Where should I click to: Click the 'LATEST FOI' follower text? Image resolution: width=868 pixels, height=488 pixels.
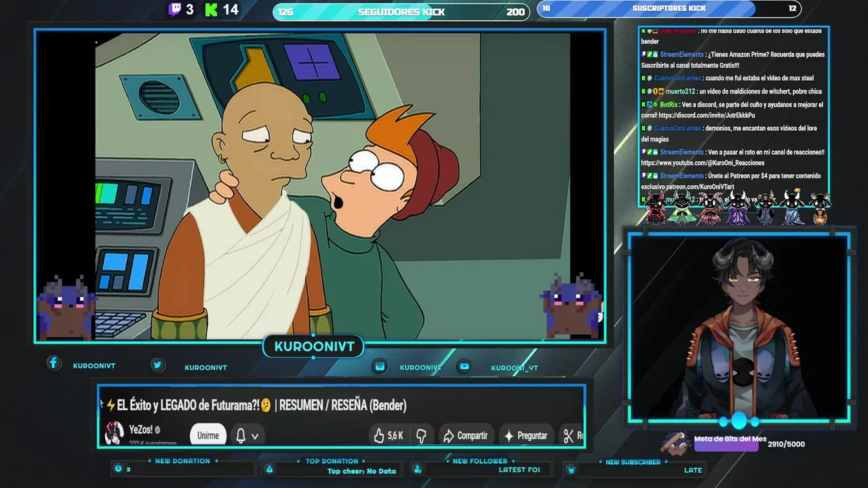(519, 470)
